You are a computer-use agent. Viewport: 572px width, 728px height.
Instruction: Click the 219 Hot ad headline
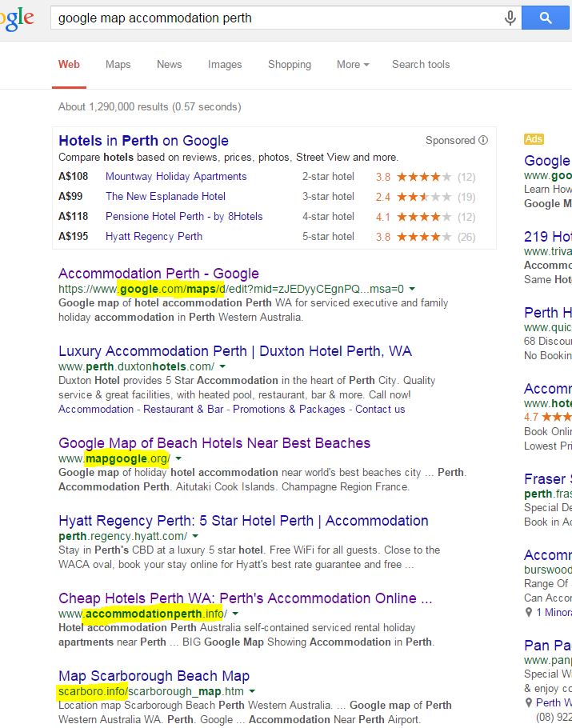(548, 237)
